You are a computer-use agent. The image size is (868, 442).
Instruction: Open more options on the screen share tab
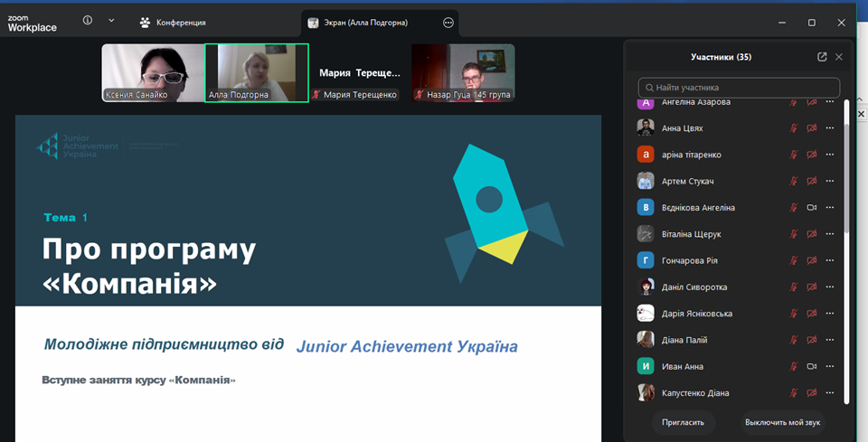tap(448, 23)
